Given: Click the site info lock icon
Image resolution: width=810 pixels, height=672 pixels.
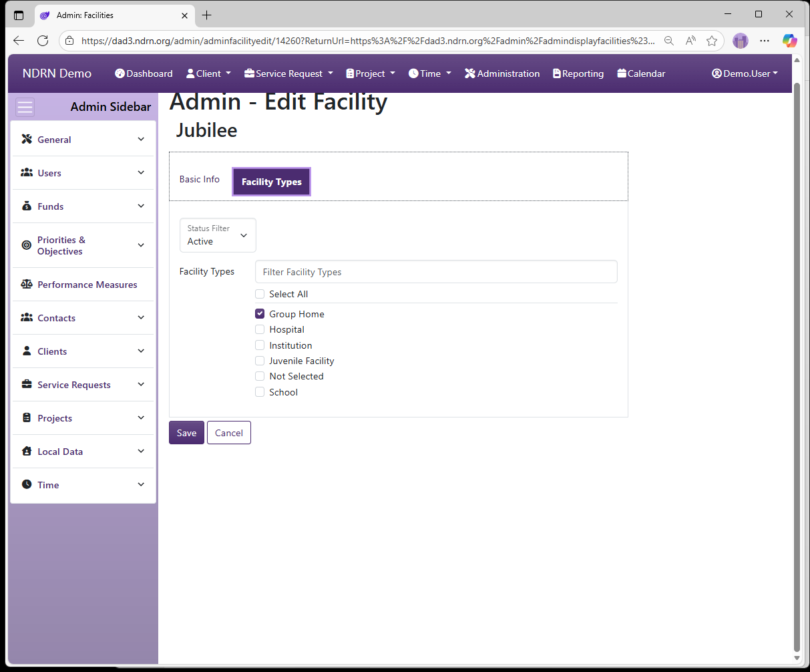Looking at the screenshot, I should tap(69, 41).
